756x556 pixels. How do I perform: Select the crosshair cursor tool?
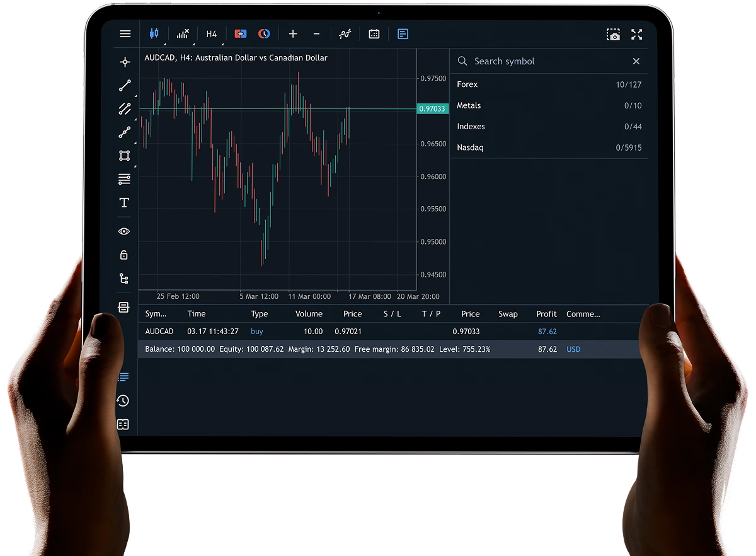point(125,62)
